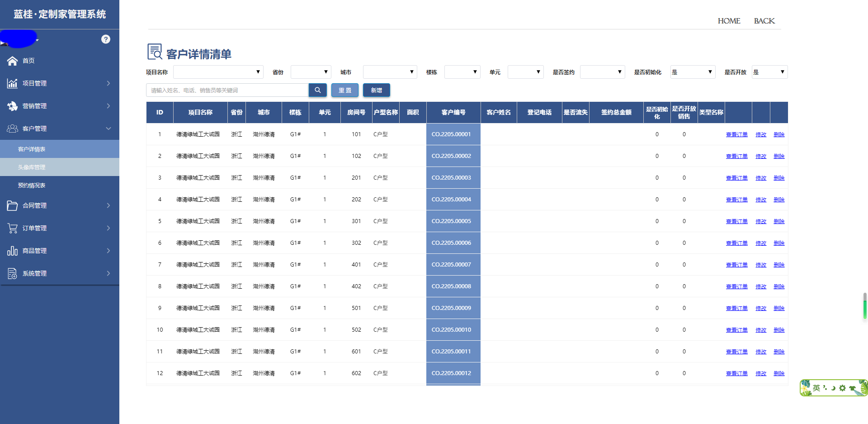This screenshot has width=868, height=424.
Task: Click the gear icon in input method bar
Action: [x=842, y=388]
